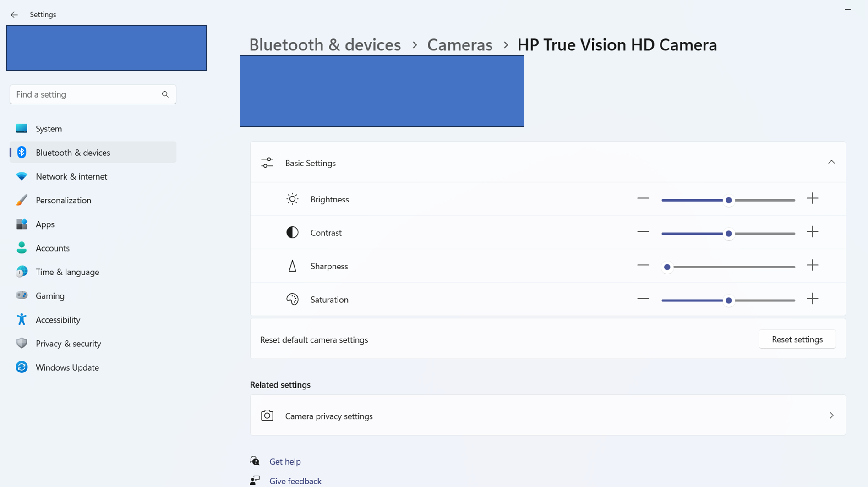Collapse the Basic Settings section
The image size is (868, 487).
(831, 162)
